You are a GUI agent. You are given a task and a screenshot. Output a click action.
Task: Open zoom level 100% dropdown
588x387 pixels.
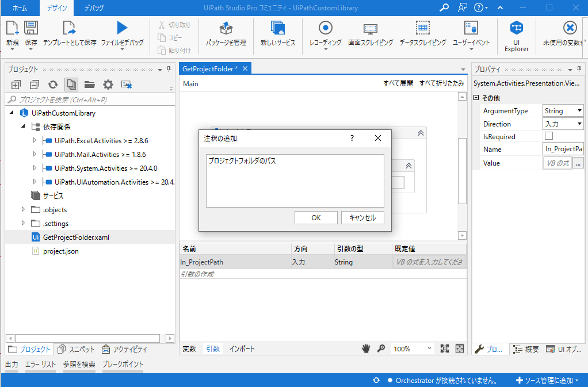click(429, 349)
